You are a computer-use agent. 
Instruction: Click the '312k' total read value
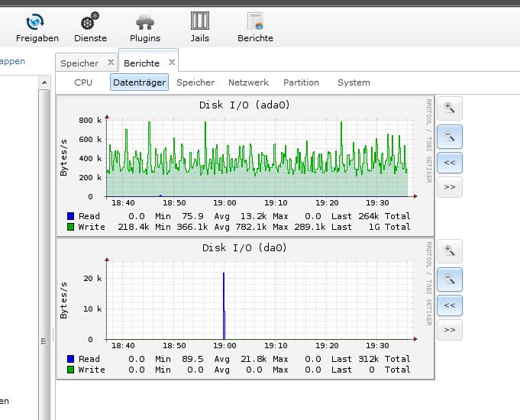click(369, 359)
